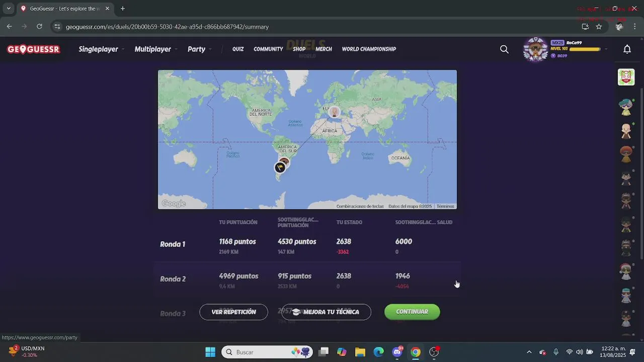Bookmark this page with the star

[599, 27]
